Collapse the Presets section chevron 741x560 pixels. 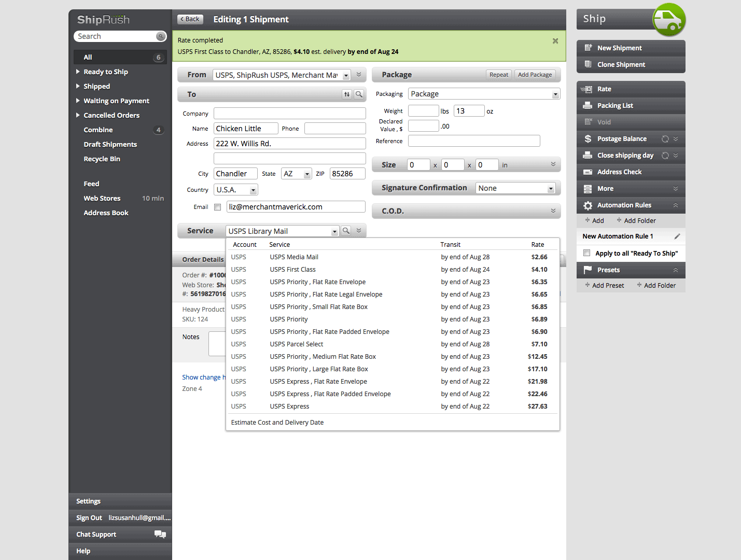[676, 270]
